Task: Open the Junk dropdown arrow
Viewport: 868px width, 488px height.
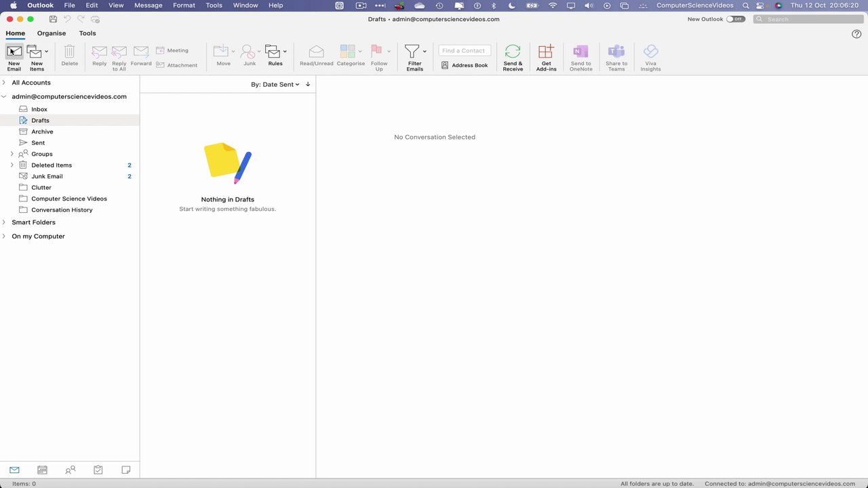Action: click(x=259, y=52)
